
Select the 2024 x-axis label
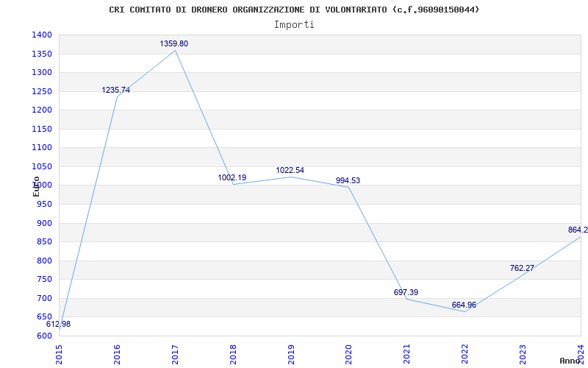tap(581, 354)
